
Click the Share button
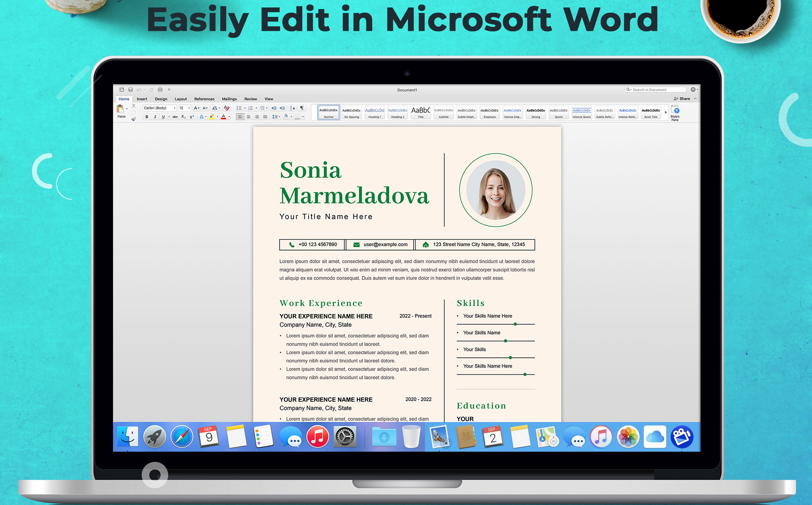point(682,99)
